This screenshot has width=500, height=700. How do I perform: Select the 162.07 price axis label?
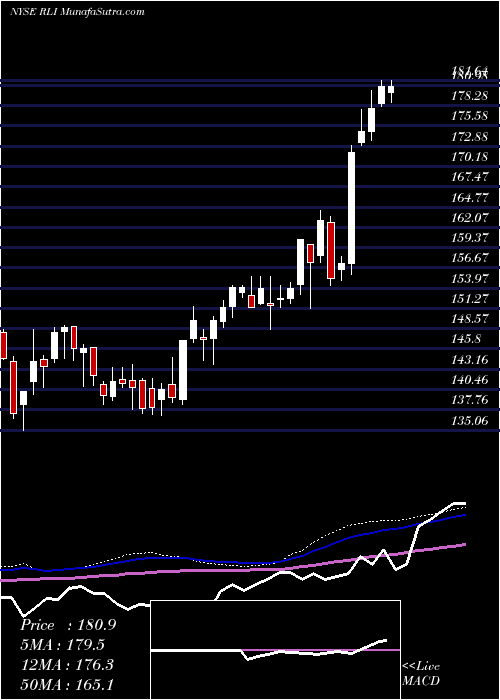(x=468, y=218)
